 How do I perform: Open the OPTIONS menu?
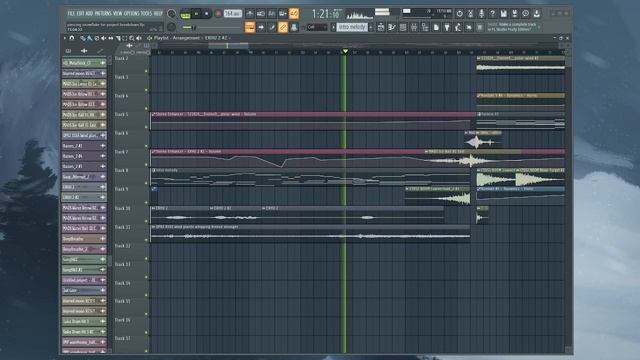[131, 13]
